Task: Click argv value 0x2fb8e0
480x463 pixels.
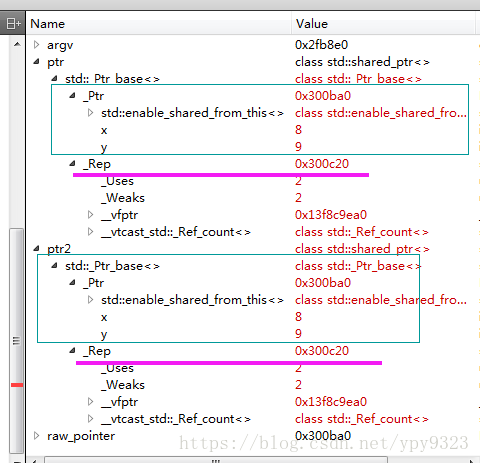Action: 321,45
